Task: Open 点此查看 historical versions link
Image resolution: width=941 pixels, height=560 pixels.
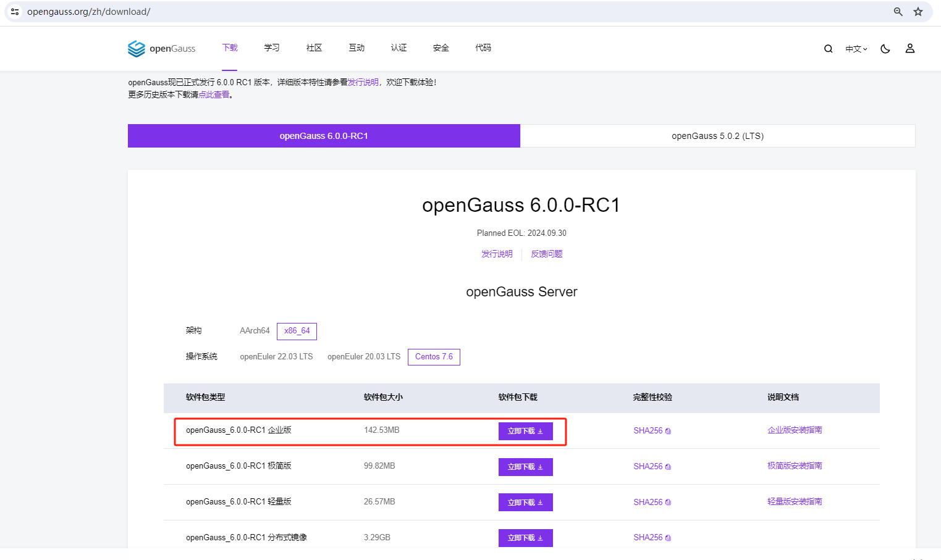Action: click(x=214, y=94)
